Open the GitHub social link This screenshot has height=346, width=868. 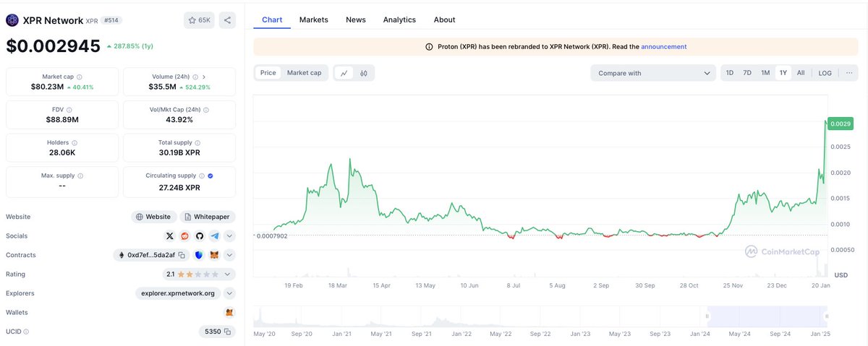click(200, 236)
